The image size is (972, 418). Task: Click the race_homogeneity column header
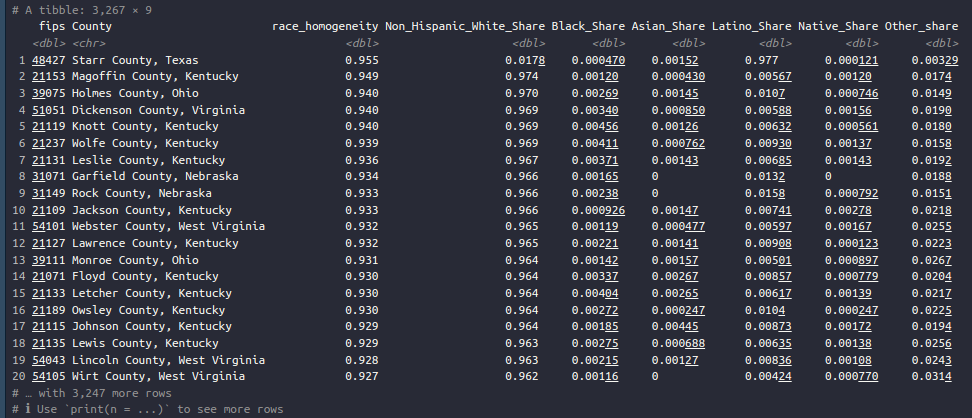[325, 25]
